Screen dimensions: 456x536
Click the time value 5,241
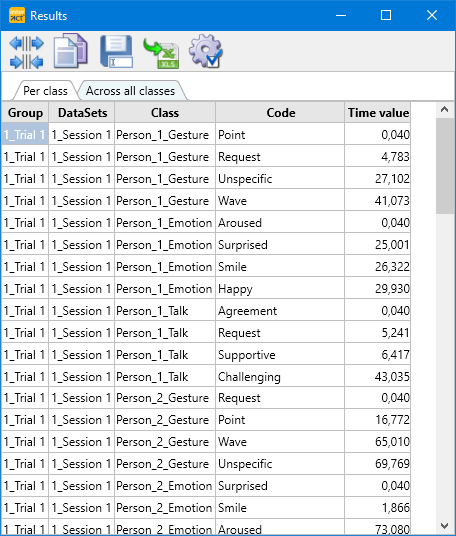pyautogui.click(x=378, y=333)
